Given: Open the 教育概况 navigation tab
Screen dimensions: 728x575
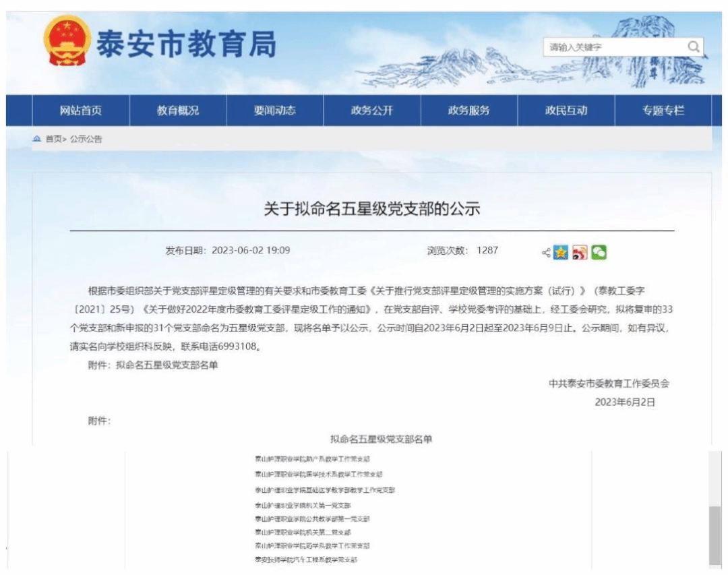Looking at the screenshot, I should point(178,111).
